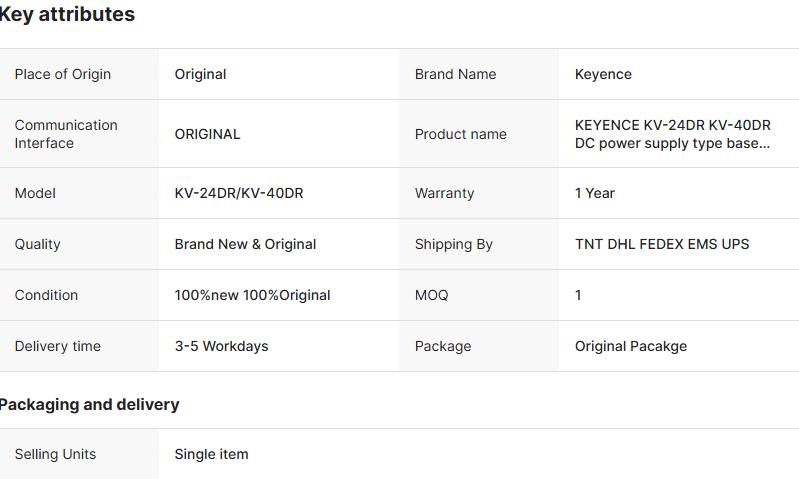Click the 100%new 100%Original condition value
The width and height of the screenshot is (799, 479).
pos(252,295)
